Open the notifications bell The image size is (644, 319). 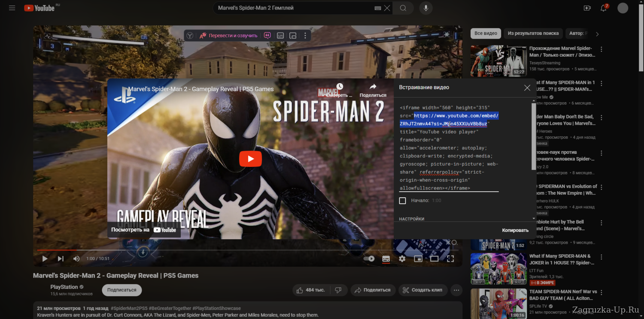(x=603, y=8)
